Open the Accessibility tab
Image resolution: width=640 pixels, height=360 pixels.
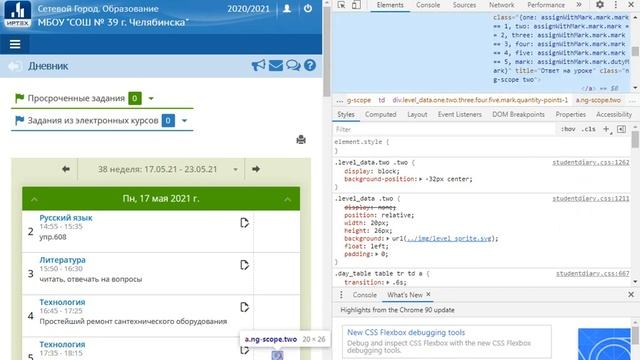pos(614,115)
